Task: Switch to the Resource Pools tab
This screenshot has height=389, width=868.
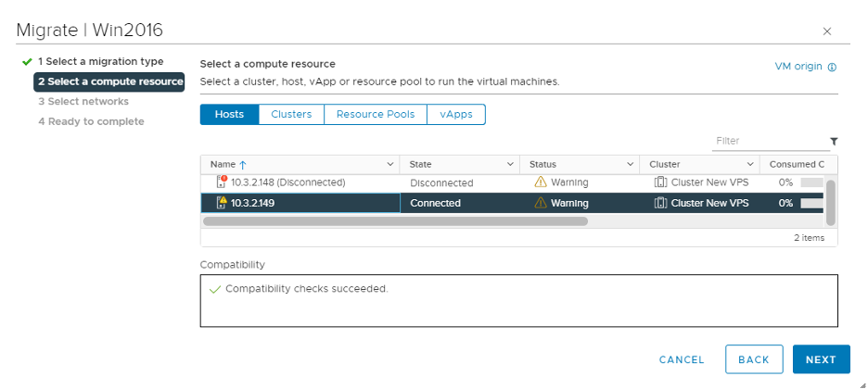Action: 375,114
